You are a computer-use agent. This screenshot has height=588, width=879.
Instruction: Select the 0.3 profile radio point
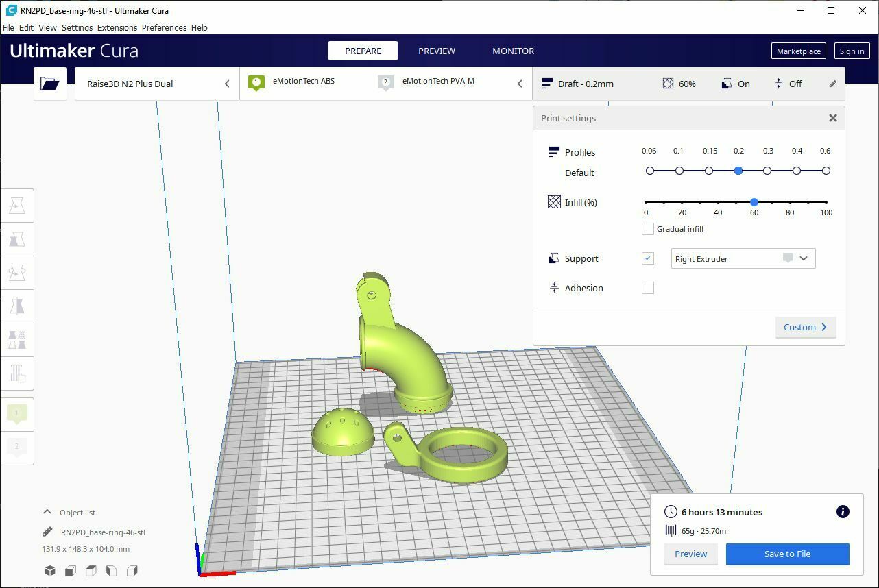coord(767,171)
